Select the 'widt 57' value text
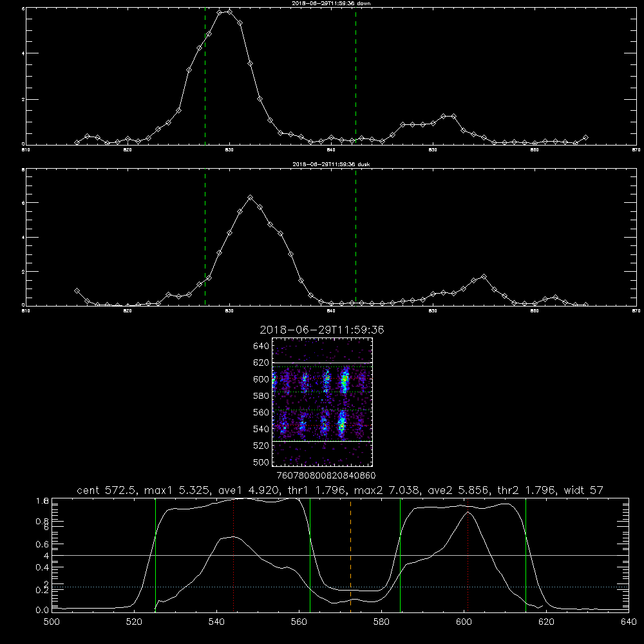This screenshot has width=644, height=644. (583, 490)
